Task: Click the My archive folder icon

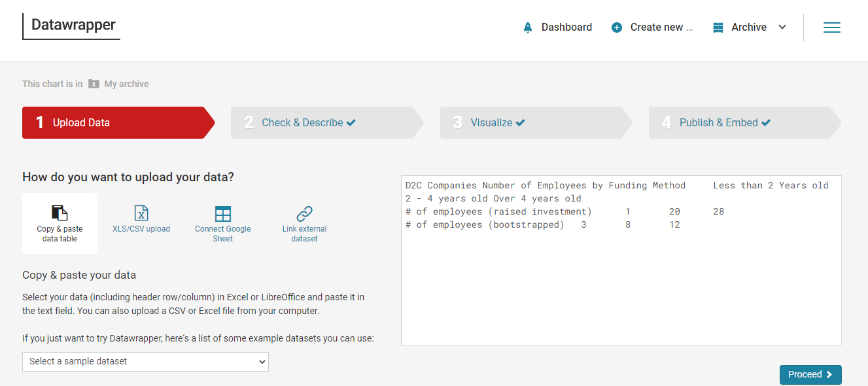Action: [94, 84]
